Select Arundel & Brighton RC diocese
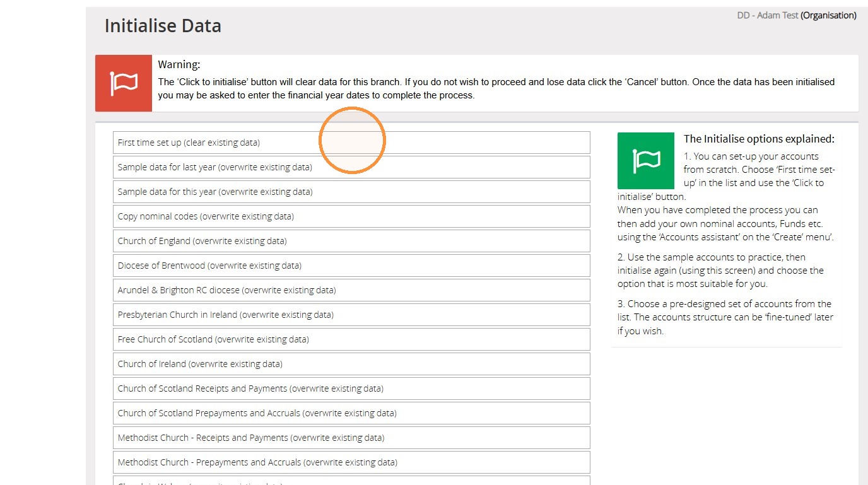Screen dimensions: 868x485 pos(351,290)
